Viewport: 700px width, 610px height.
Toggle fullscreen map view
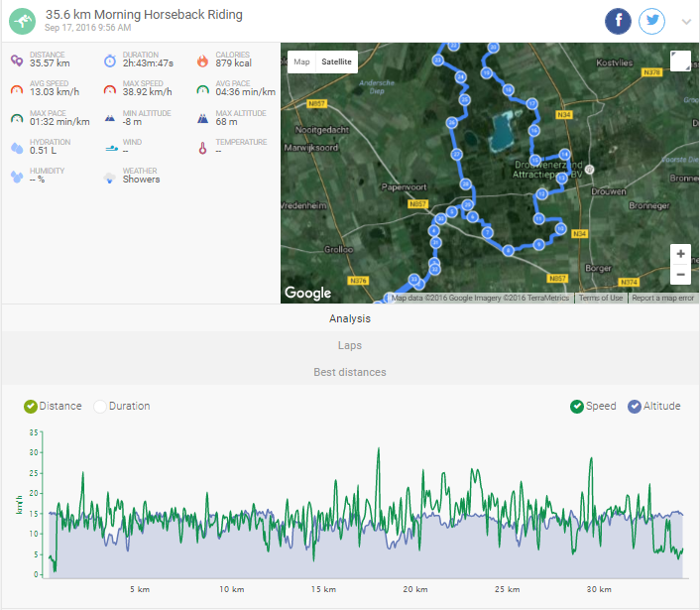[x=680, y=61]
